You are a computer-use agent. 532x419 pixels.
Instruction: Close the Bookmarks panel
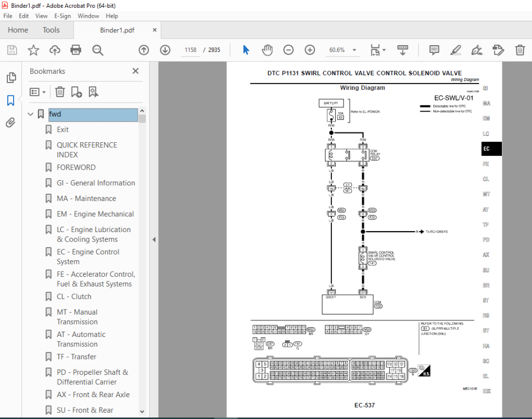[x=136, y=71]
